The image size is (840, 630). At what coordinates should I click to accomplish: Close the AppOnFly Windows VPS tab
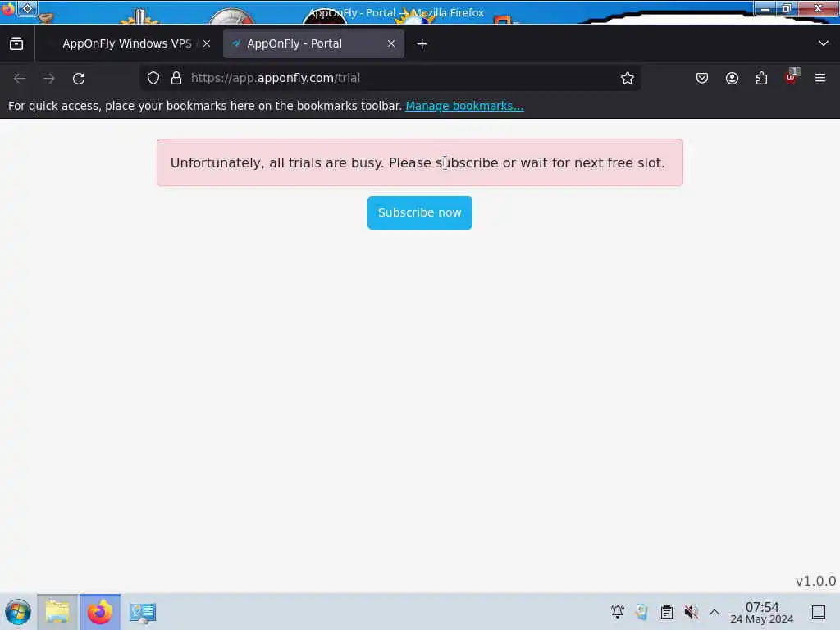click(x=207, y=44)
